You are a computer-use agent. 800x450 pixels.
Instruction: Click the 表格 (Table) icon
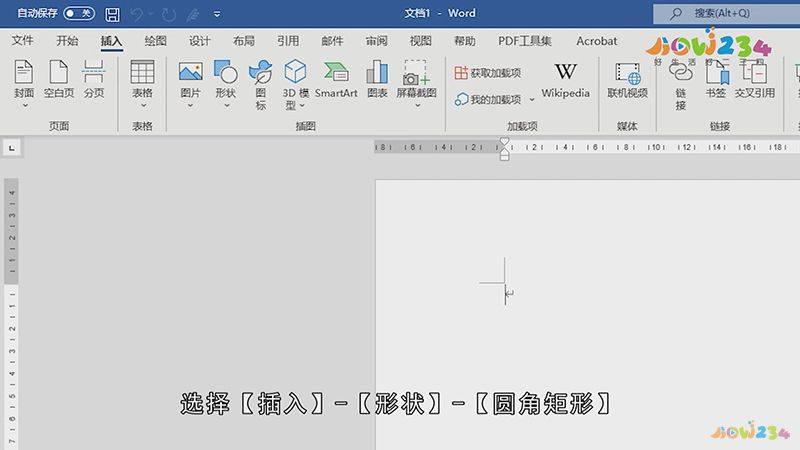point(142,72)
